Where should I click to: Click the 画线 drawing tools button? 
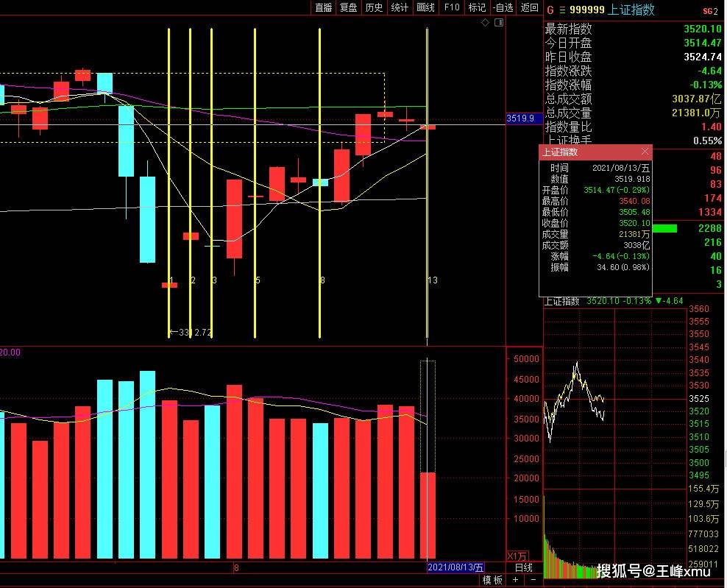[x=425, y=7]
